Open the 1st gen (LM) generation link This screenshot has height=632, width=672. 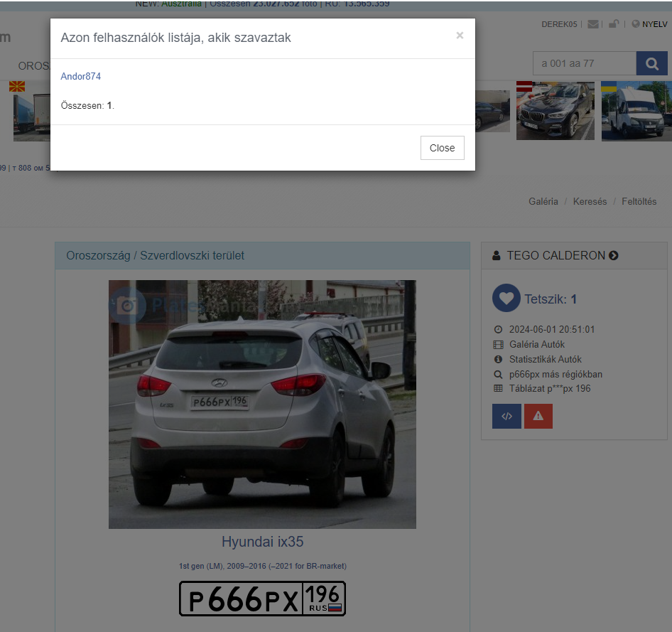(x=262, y=566)
